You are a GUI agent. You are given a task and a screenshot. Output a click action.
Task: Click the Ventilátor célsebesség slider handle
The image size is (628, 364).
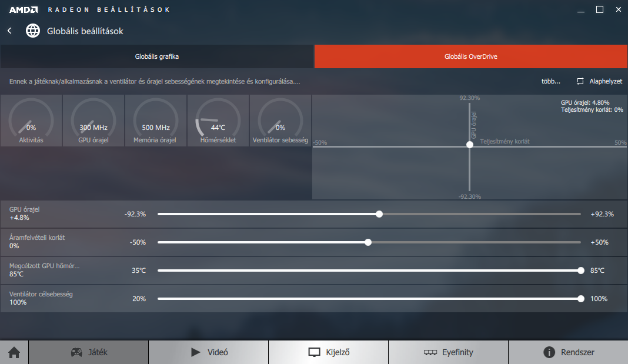(x=581, y=299)
